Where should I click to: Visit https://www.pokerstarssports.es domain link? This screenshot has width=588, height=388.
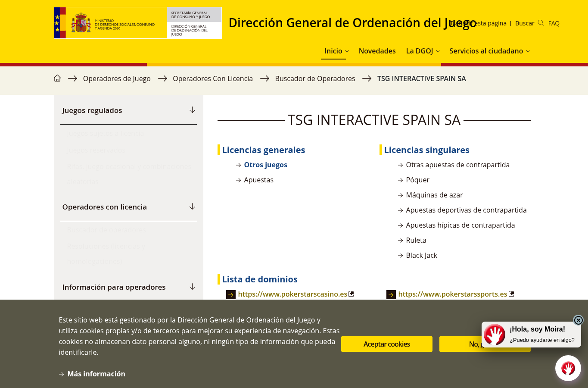tap(453, 294)
